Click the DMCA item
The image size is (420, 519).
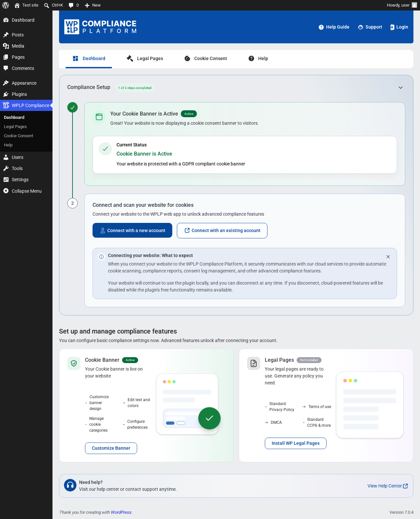273,422
